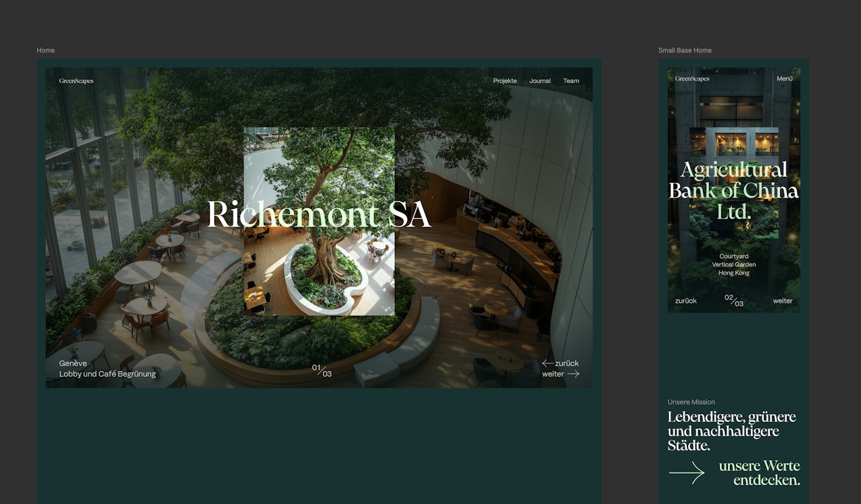The height and width of the screenshot is (504, 861).
Task: Click the zurück left arrow in Home frame
Action: point(548,364)
